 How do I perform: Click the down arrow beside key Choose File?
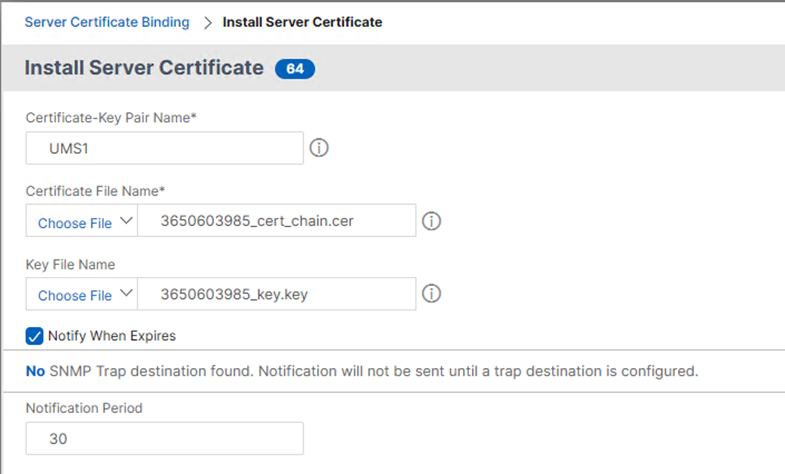point(125,294)
